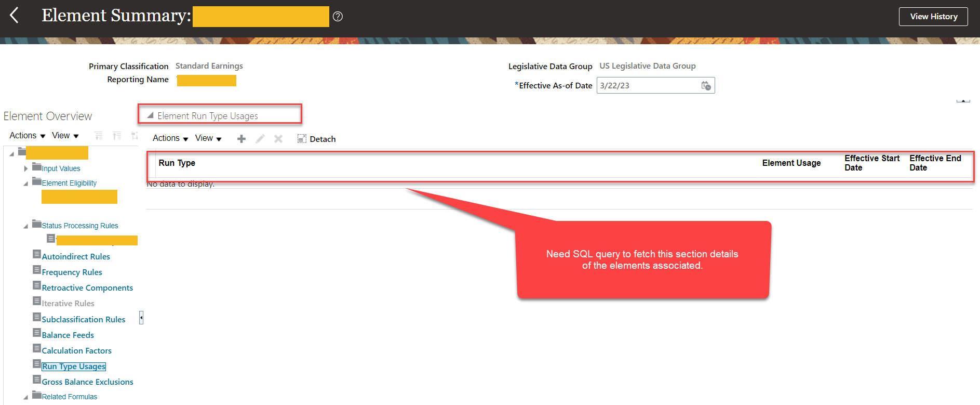Open Element Overview View menu
This screenshot has height=405, width=980.
[x=65, y=136]
